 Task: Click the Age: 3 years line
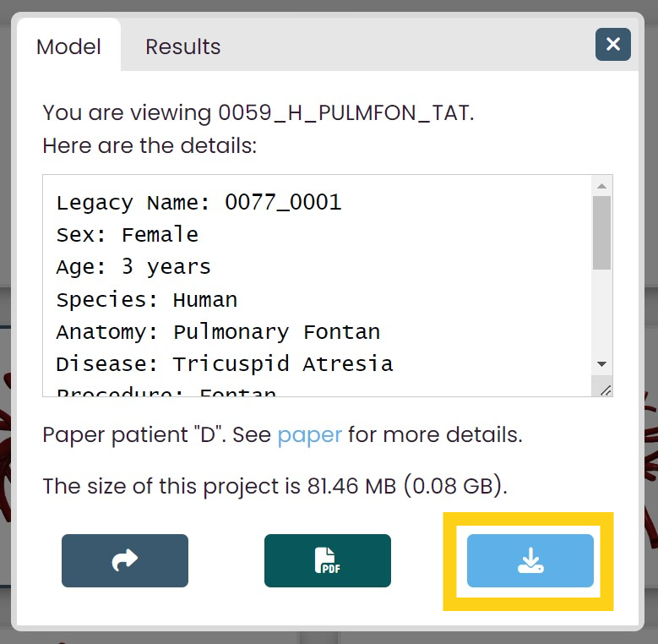coord(133,267)
